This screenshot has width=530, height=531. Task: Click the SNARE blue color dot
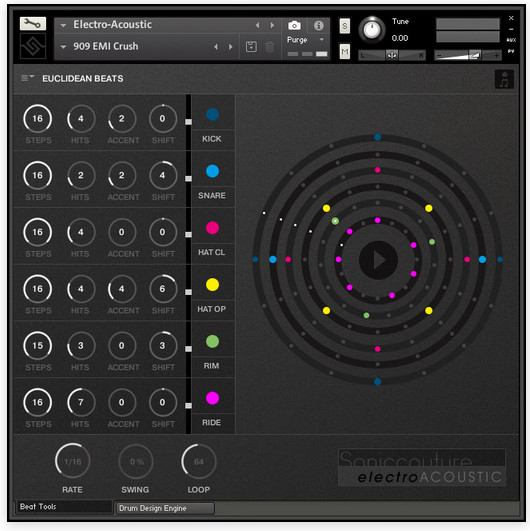[x=212, y=171]
